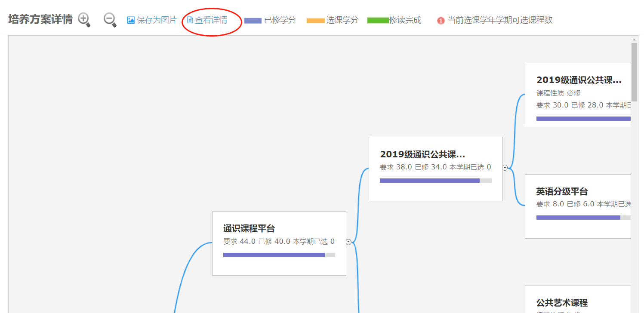Click the document icon beside 查看详情
Image resolution: width=644 pixels, height=313 pixels.
click(x=190, y=20)
